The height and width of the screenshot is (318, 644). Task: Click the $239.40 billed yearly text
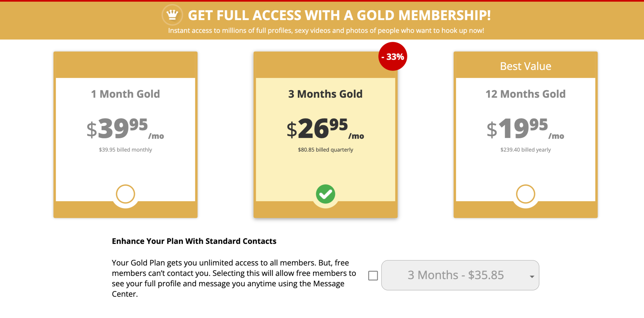point(525,150)
